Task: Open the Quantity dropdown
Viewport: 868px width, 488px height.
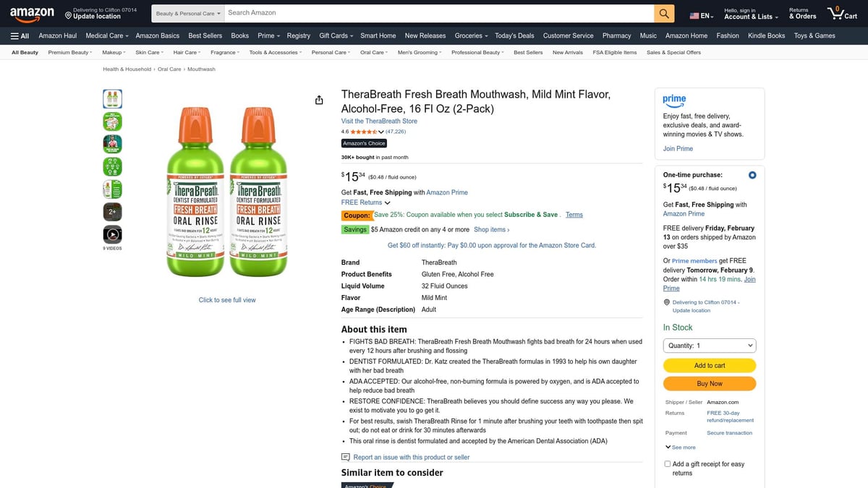Action: pos(709,345)
